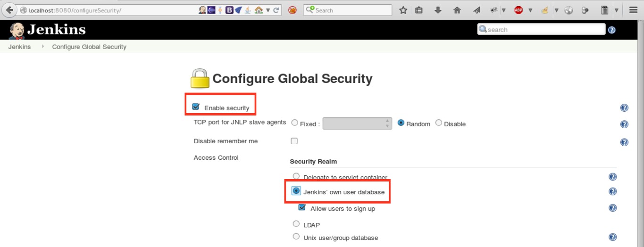
Task: Click the Eclipse icon in address bar
Action: click(x=211, y=10)
